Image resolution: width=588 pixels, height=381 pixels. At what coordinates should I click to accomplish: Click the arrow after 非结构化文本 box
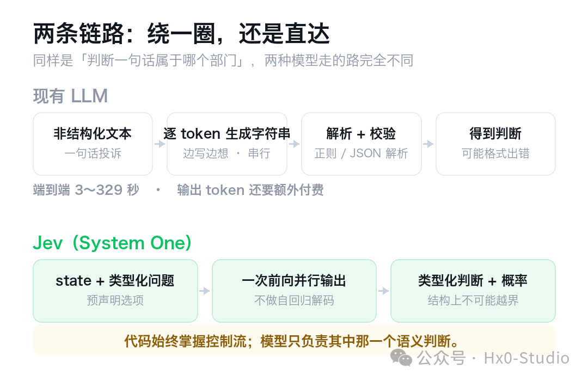pos(160,144)
